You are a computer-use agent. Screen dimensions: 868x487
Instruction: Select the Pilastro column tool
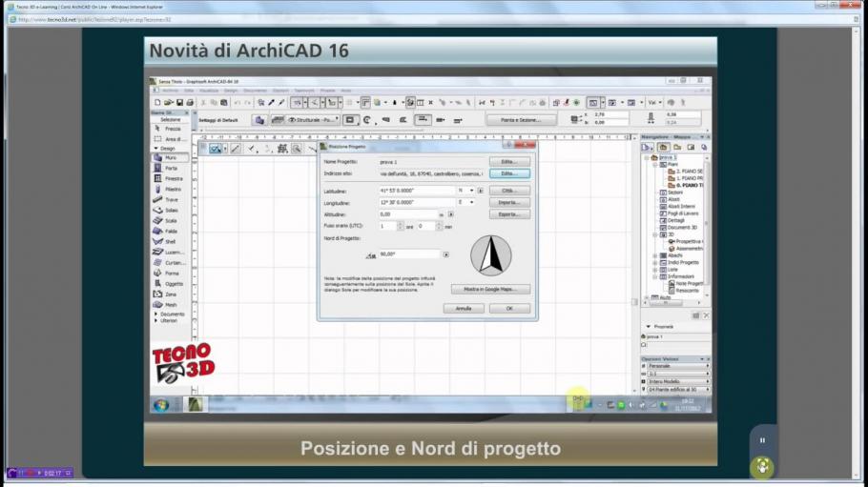coord(170,190)
